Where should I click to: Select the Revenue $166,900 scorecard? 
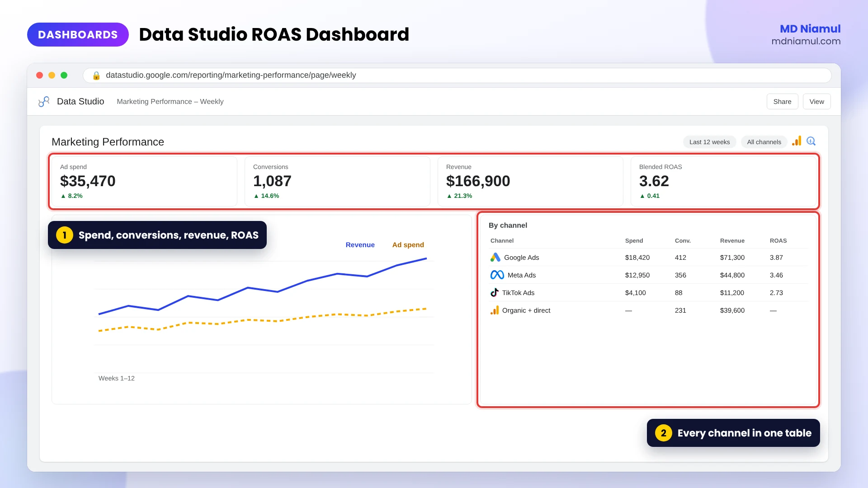click(530, 182)
